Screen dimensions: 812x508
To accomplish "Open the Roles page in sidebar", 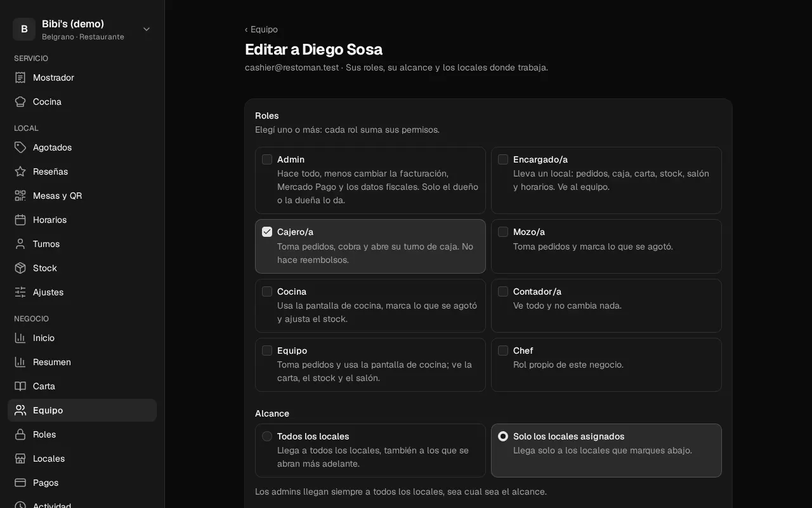I will (82, 434).
